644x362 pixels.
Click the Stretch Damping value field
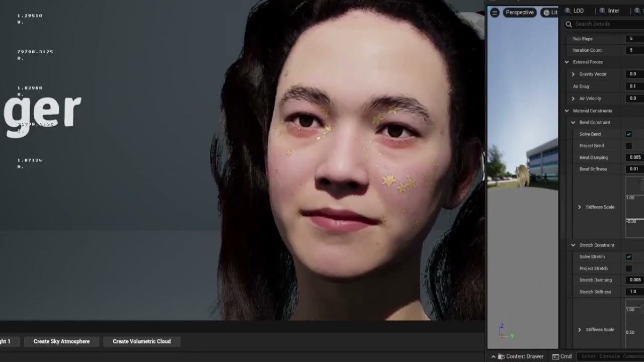click(635, 280)
